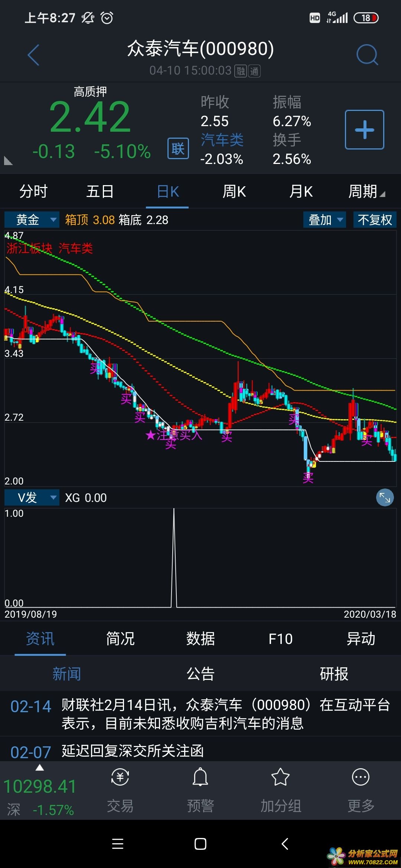The image size is (401, 868).
Task: Tap the back arrow icon
Action: coord(33,55)
